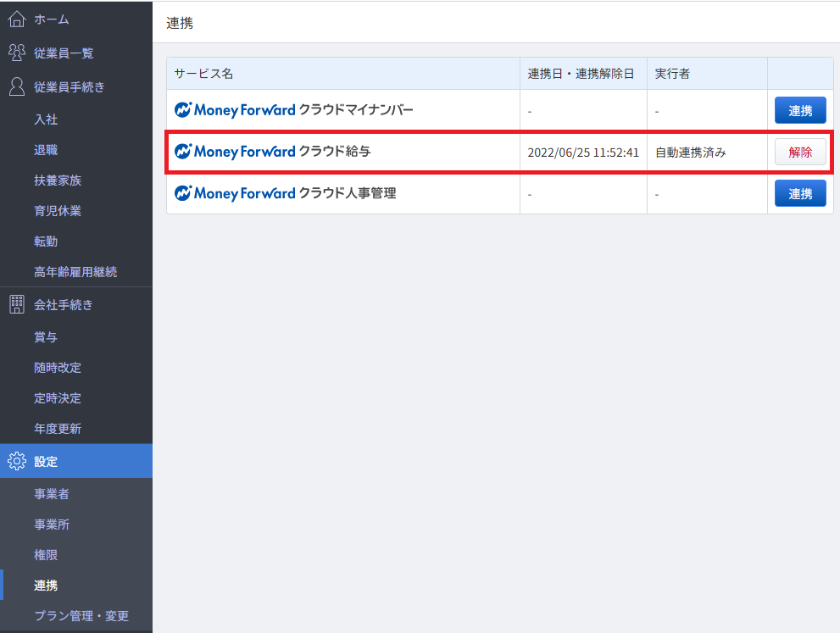Select 会社手続き menu section
This screenshot has height=633, width=840.
point(64,305)
